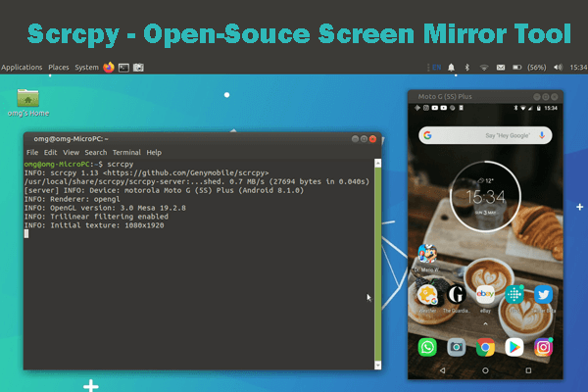Screen dimensions: 588x392
Task: Open Instagram from the phone dock
Action: point(543,347)
